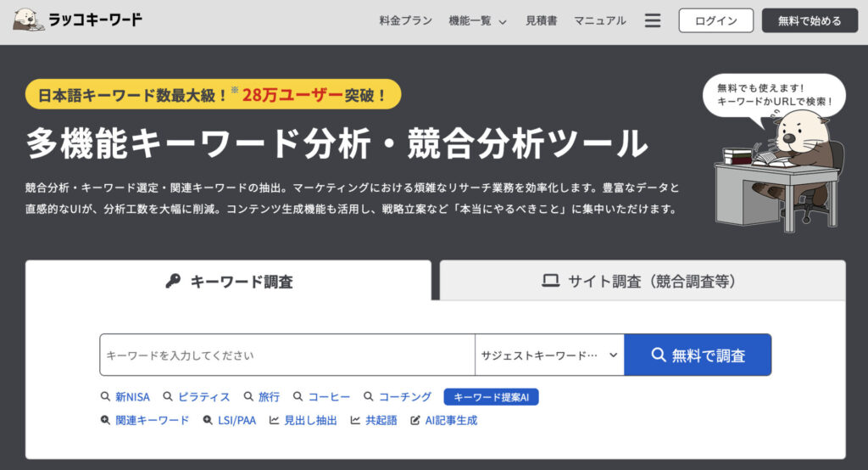
Task: Click the キーワード提案AI badge button
Action: pos(491,397)
